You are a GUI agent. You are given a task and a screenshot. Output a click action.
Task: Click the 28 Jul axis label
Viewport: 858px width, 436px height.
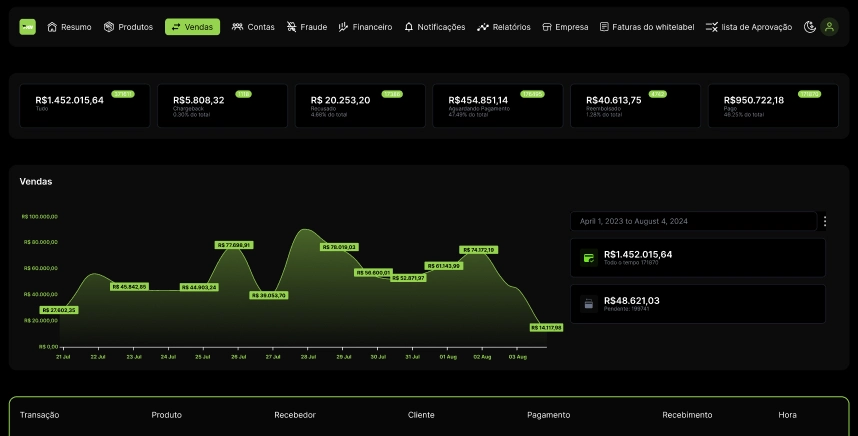tap(308, 357)
